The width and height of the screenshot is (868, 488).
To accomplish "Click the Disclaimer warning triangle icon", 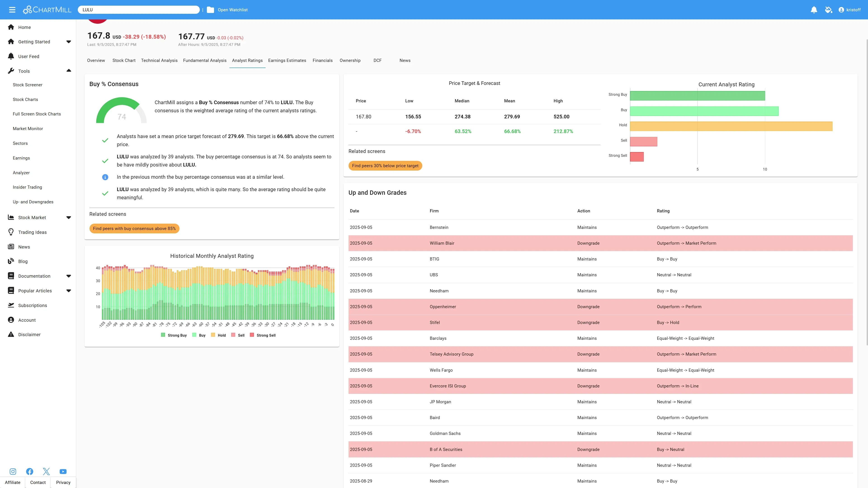I will click(x=11, y=334).
